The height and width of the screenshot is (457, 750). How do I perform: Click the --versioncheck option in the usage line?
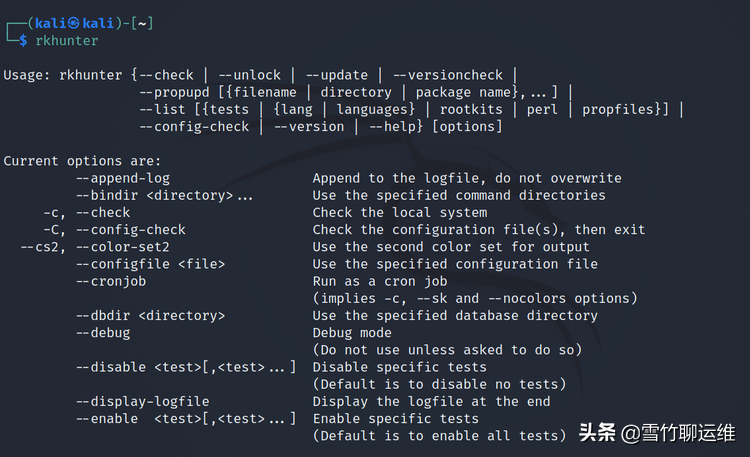coord(449,75)
